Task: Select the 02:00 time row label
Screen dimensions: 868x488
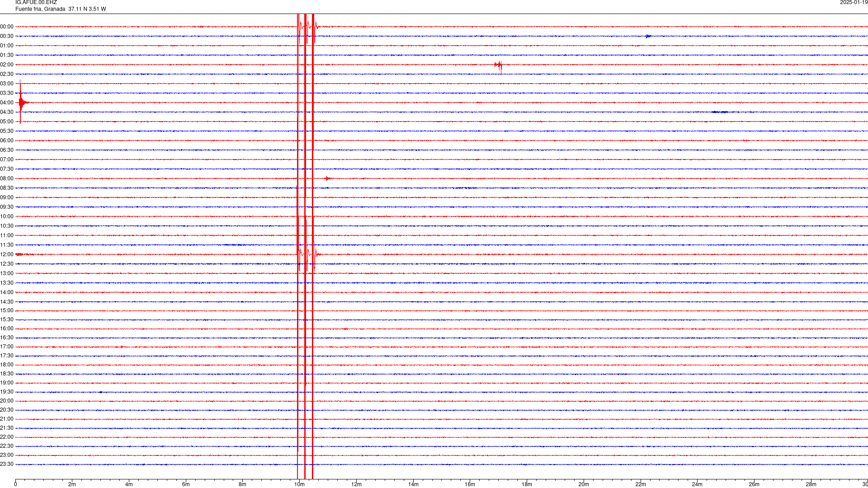Action: click(x=7, y=65)
